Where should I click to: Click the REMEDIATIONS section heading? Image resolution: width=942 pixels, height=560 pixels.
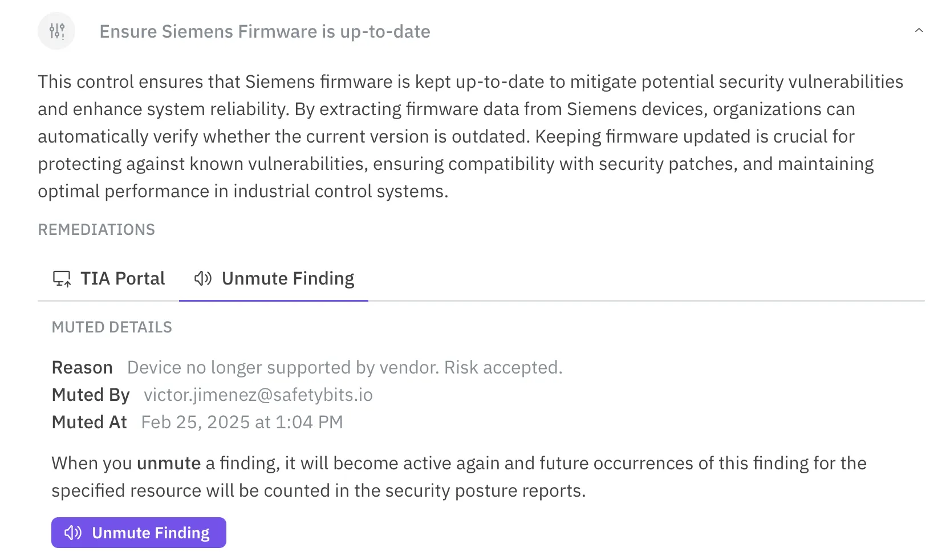[x=96, y=230]
